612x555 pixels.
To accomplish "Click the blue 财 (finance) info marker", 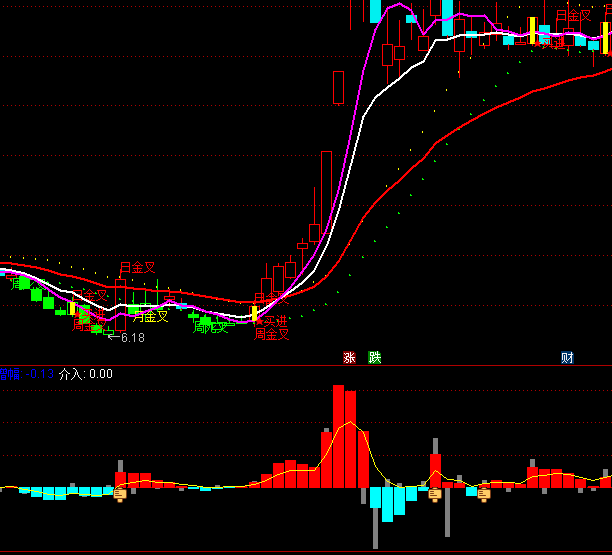I will point(567,357).
